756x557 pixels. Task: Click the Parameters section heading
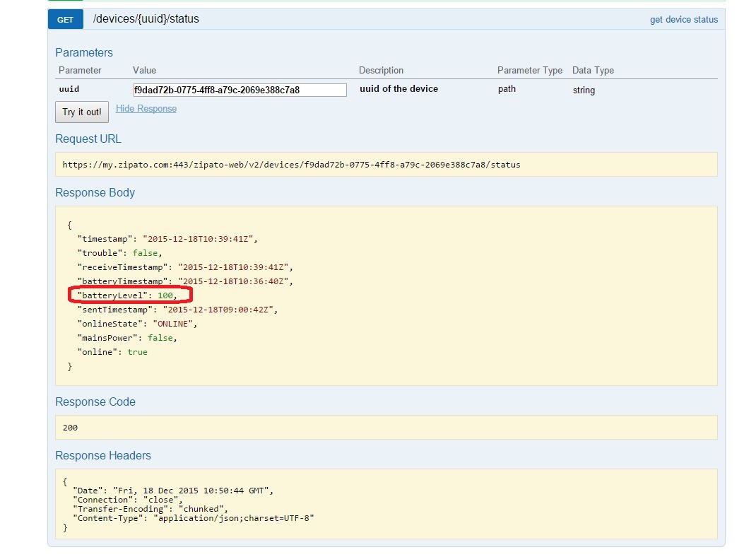pyautogui.click(x=84, y=53)
